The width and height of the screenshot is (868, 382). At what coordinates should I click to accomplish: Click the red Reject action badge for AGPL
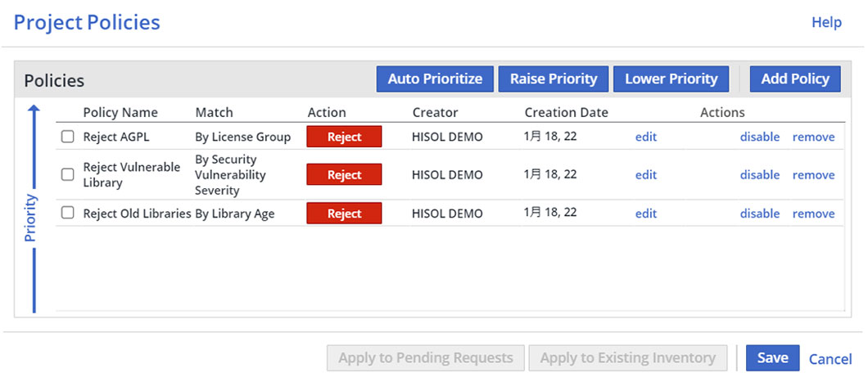344,137
